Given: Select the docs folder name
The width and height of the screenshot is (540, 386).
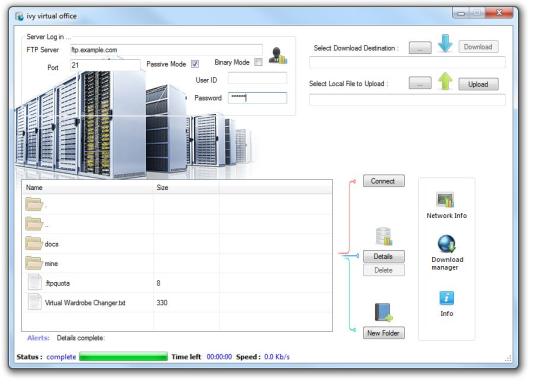Looking at the screenshot, I should (x=52, y=244).
